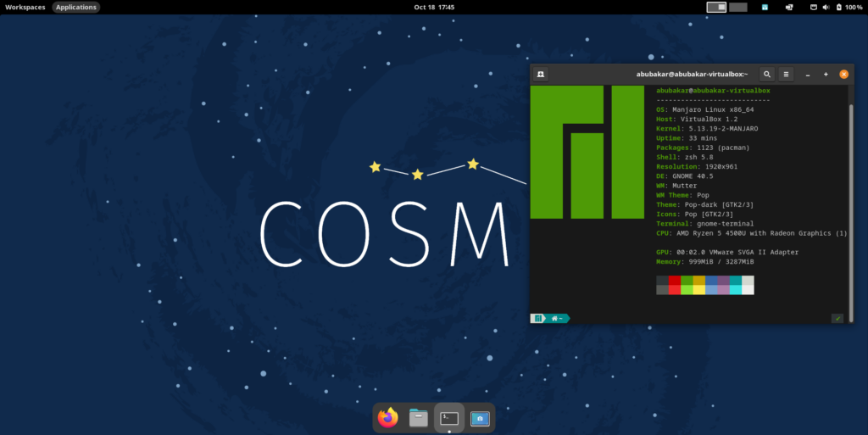Click the 'Resolution: 1920x961' line

pyautogui.click(x=697, y=166)
